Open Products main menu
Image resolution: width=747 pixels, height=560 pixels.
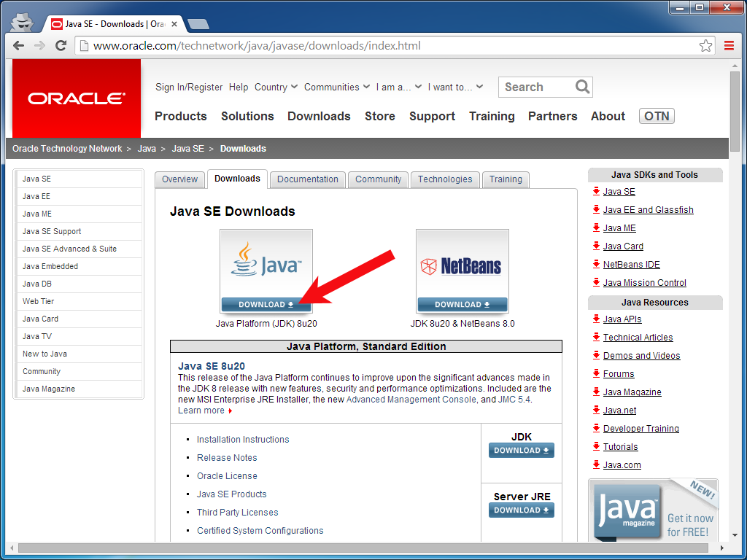point(181,116)
